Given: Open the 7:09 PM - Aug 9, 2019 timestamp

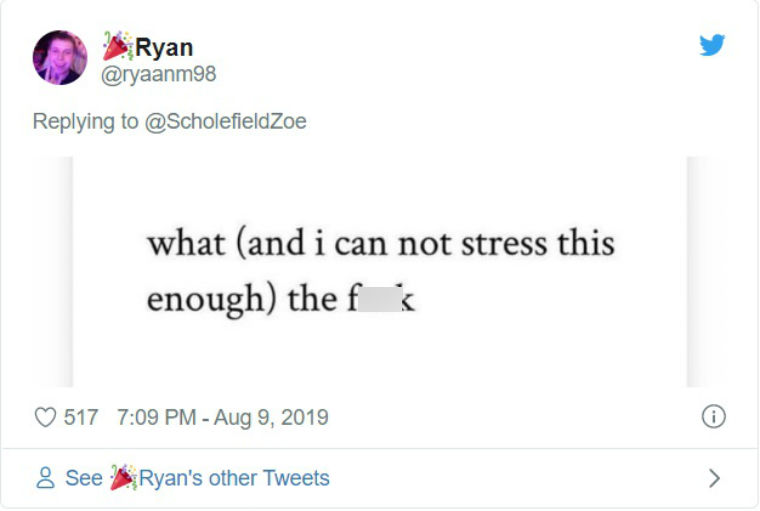Looking at the screenshot, I should (223, 417).
